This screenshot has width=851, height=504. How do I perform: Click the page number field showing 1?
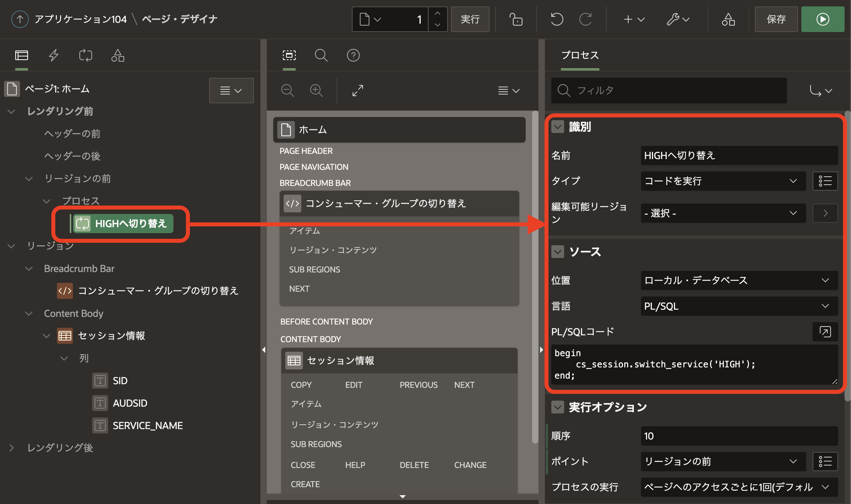coord(408,19)
